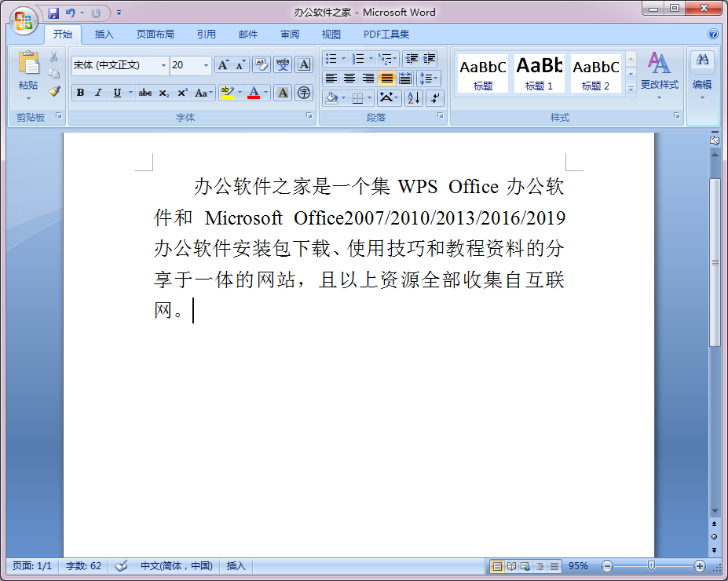
Task: Open the font size dropdown arrow
Action: click(x=206, y=65)
